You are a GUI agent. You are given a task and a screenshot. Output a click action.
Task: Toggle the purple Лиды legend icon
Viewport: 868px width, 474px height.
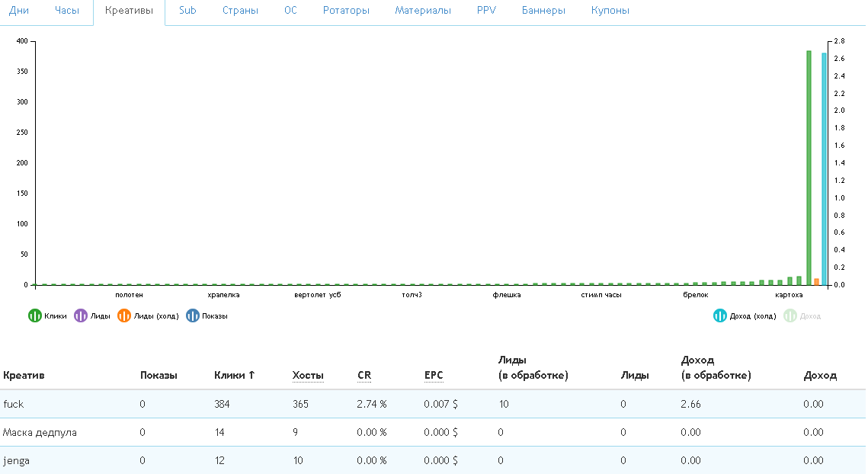[x=80, y=315]
